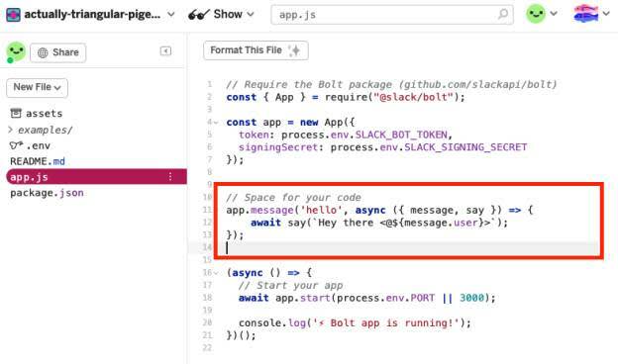Image resolution: width=618 pixels, height=364 pixels.
Task: Click SLACK_SIGNING_SECRET on line 6
Action: (465, 147)
